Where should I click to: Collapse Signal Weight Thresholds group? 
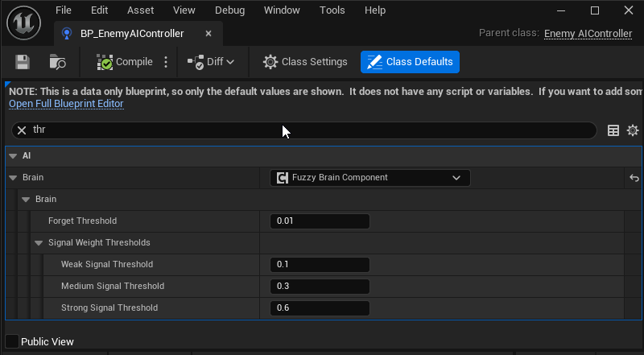tap(39, 243)
